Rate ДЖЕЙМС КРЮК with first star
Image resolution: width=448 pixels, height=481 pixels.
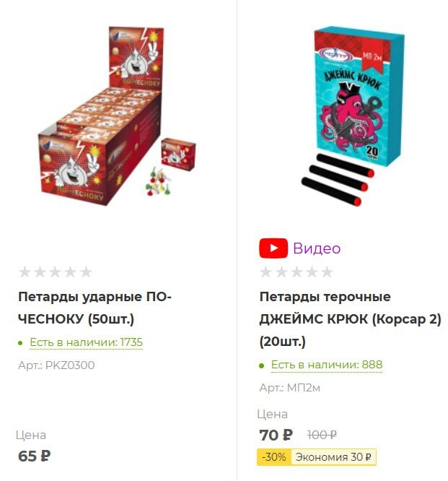click(x=265, y=272)
